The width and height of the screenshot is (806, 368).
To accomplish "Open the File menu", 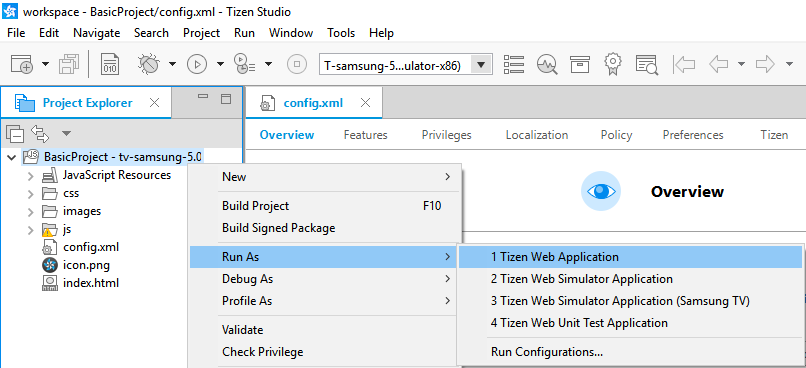I will pos(16,33).
